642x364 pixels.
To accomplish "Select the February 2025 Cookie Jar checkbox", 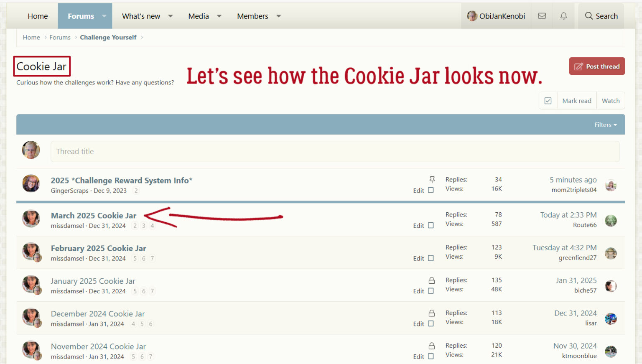I will click(x=431, y=258).
